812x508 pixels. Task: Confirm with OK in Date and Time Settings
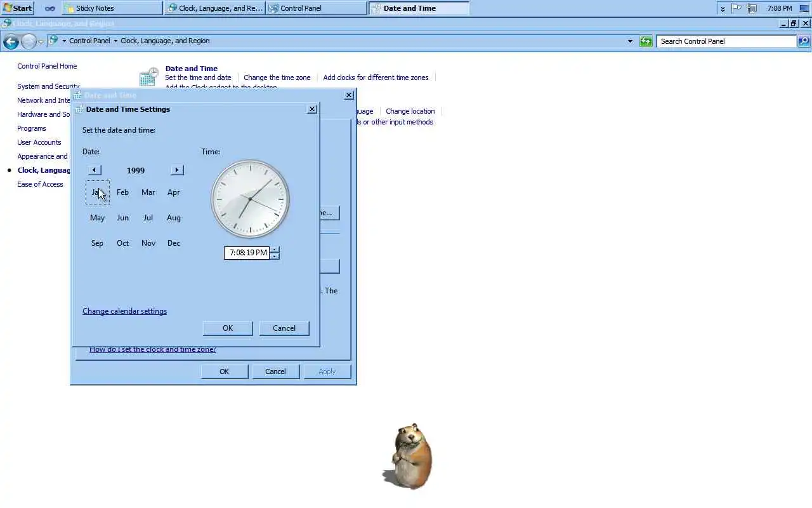tap(228, 328)
